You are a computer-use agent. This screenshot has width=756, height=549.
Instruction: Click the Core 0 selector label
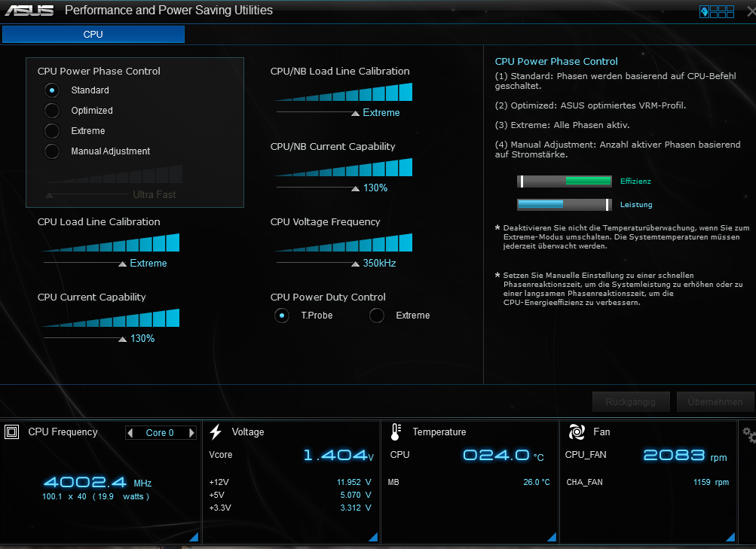160,433
